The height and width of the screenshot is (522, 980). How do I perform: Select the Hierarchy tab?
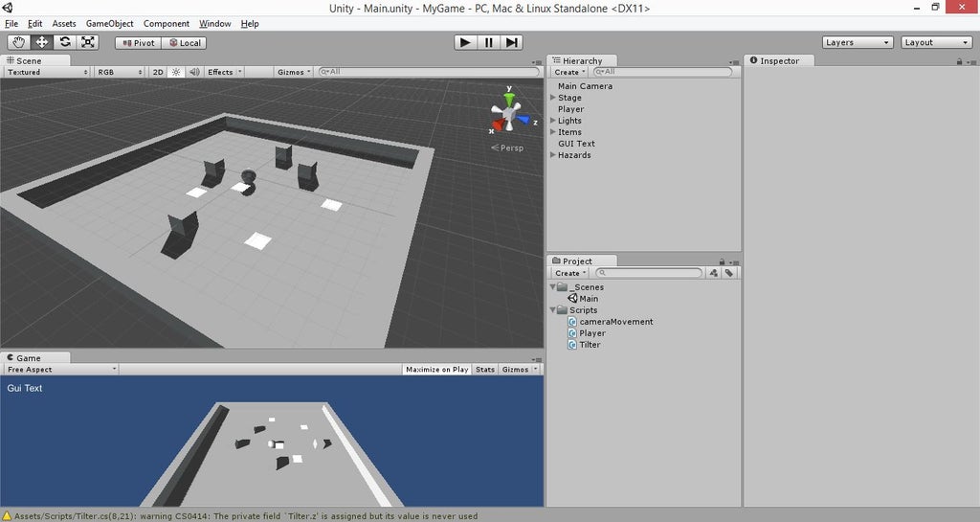point(582,60)
